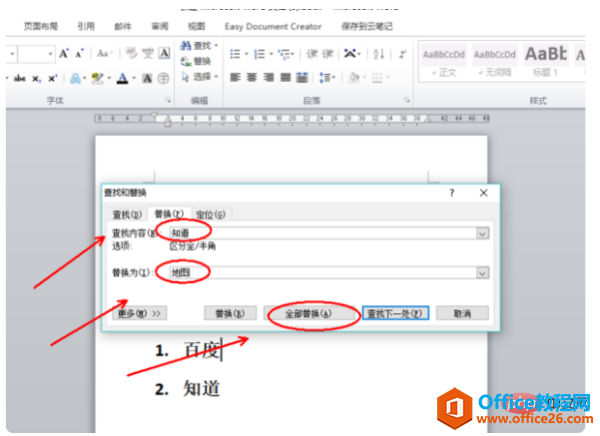Click the Grow Font icon

(x=64, y=54)
